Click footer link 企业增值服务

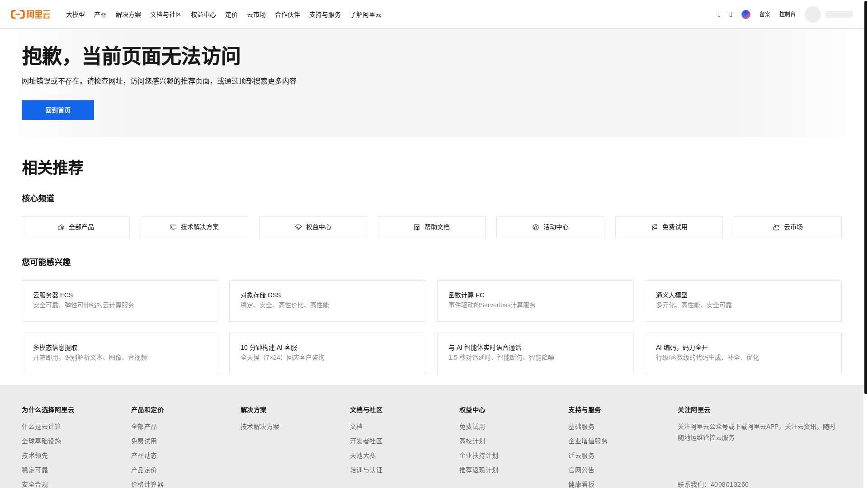588,441
